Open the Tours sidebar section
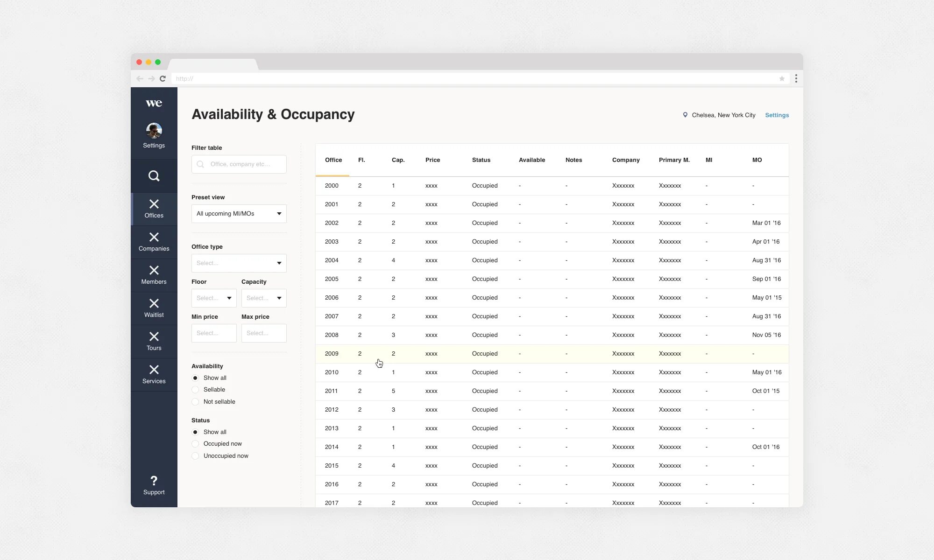The width and height of the screenshot is (934, 560). click(154, 341)
